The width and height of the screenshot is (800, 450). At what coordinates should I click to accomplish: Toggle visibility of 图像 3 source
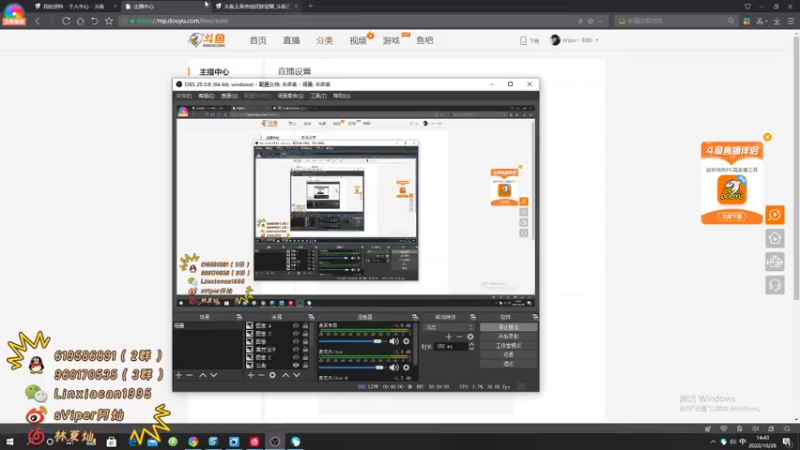(295, 334)
